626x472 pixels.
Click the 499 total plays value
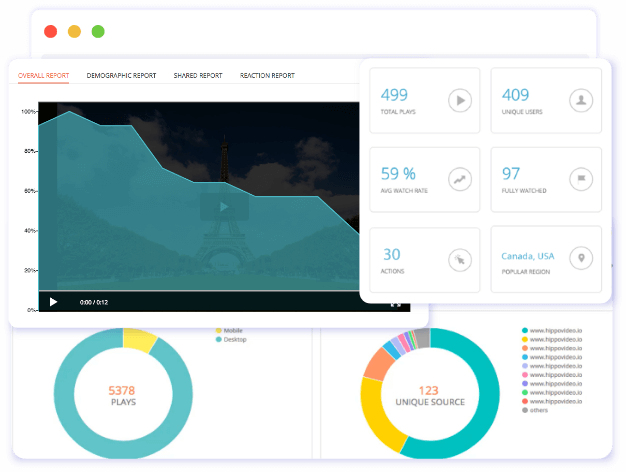click(394, 95)
